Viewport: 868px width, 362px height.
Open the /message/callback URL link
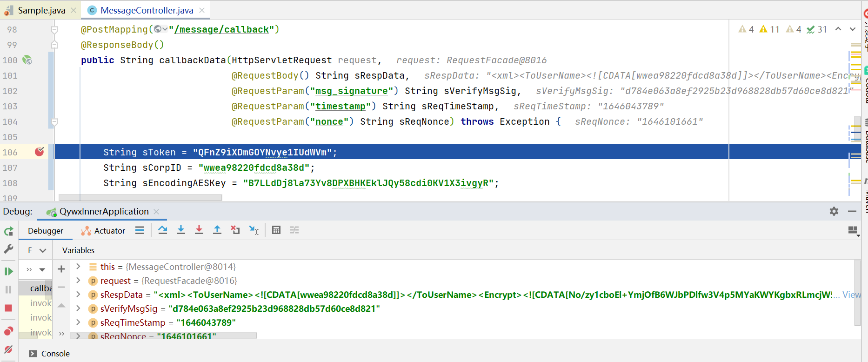coord(221,29)
